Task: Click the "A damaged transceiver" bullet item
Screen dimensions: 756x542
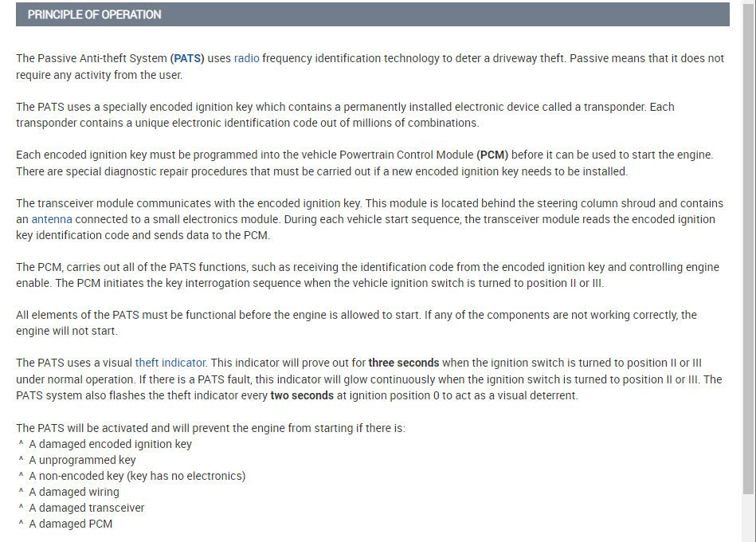Action: (x=87, y=508)
